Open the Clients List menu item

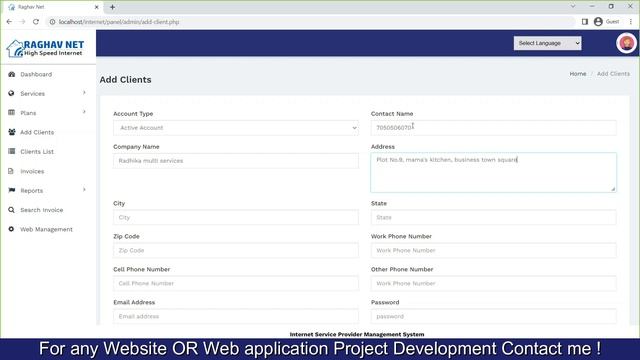[37, 151]
